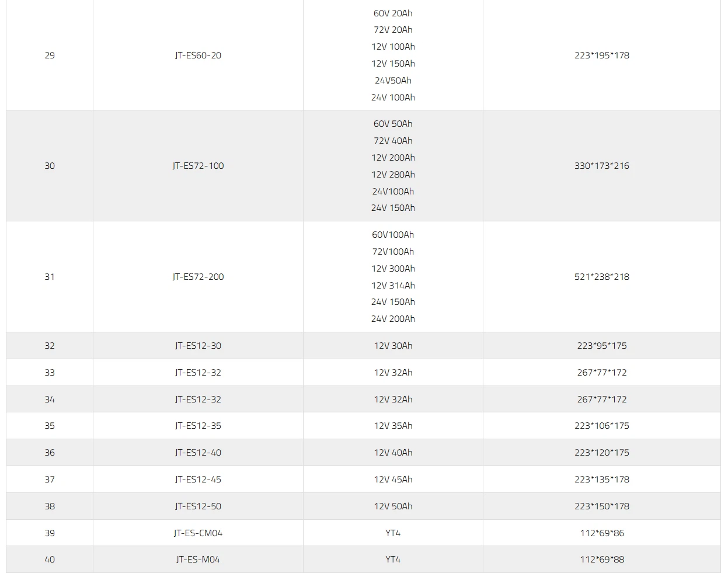Select the JT-ES72-100 model cell

pyautogui.click(x=198, y=166)
